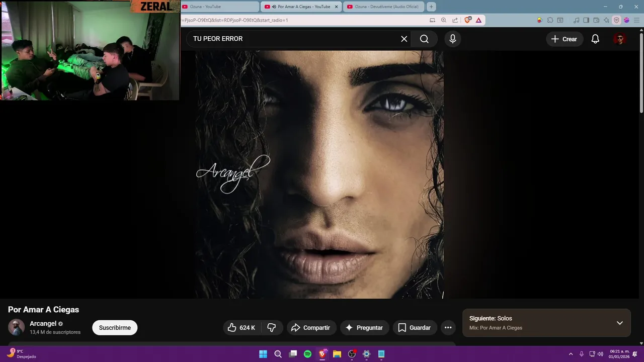
Task: Open the Leo AI sparkle icon
Action: click(606, 20)
